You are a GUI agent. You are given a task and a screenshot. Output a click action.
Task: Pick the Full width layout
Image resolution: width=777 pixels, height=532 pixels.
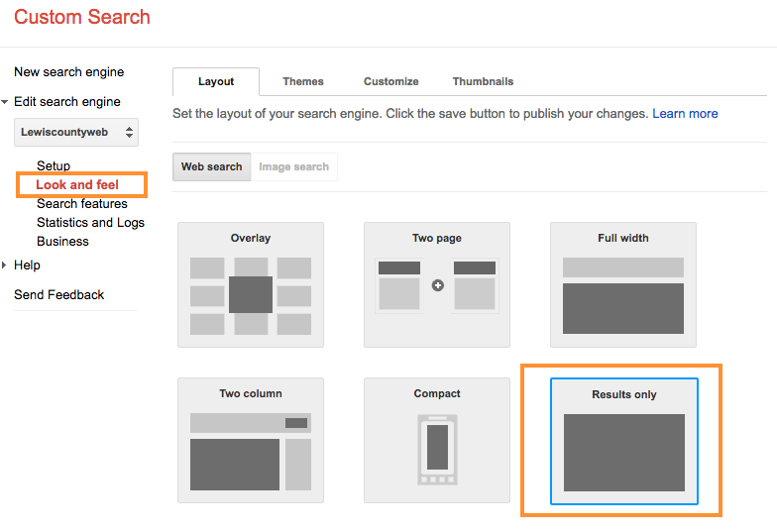[x=622, y=285]
